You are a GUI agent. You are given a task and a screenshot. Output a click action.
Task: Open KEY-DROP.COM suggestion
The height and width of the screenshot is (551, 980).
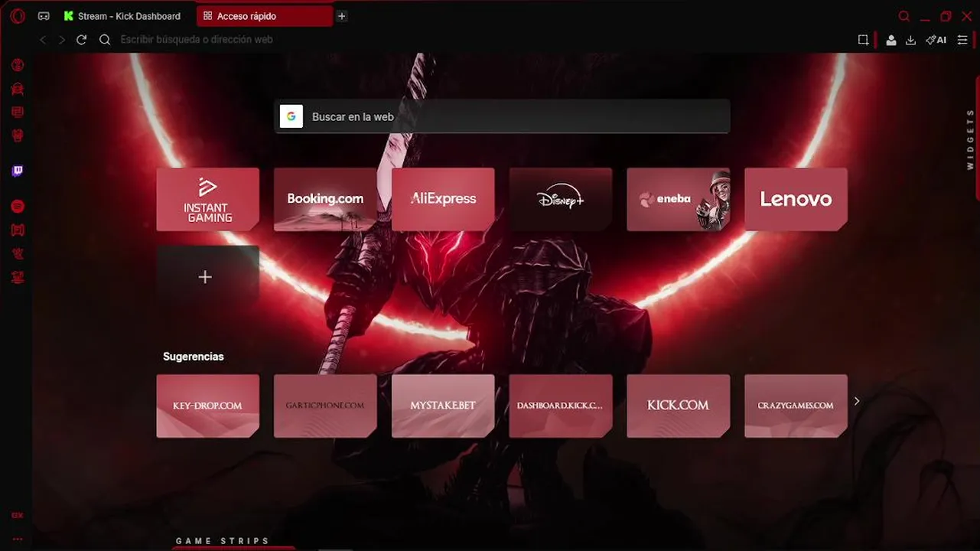208,406
